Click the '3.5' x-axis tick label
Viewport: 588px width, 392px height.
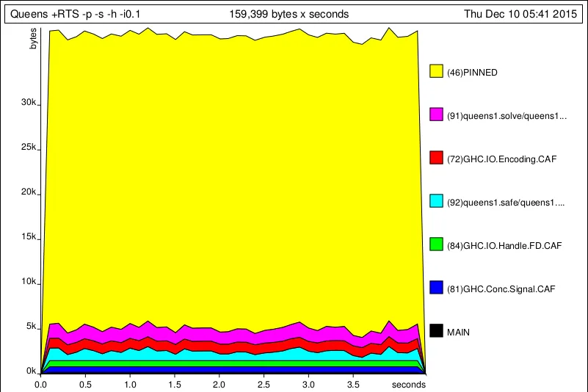[x=353, y=385]
